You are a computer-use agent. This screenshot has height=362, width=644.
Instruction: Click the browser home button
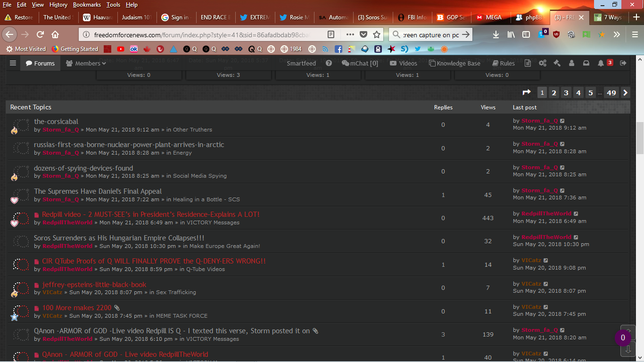(55, 34)
